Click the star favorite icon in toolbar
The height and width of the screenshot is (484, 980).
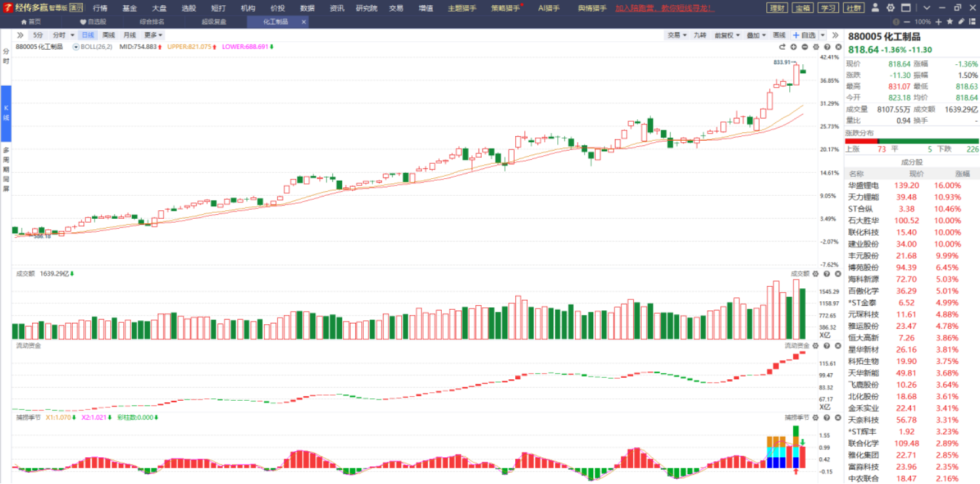[950, 22]
